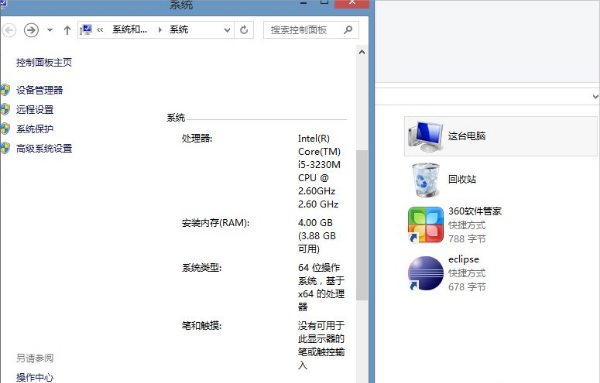Click the 处理器: label
This screenshot has height=383, width=600.
pyautogui.click(x=197, y=139)
